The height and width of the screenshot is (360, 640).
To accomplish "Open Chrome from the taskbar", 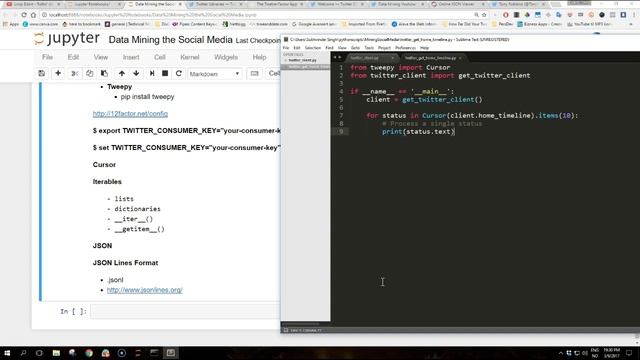I will [89, 353].
